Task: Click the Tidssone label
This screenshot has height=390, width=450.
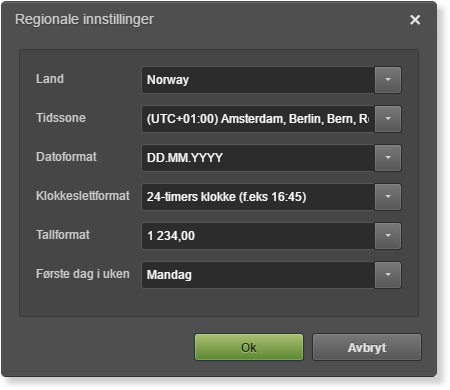Action: click(61, 118)
